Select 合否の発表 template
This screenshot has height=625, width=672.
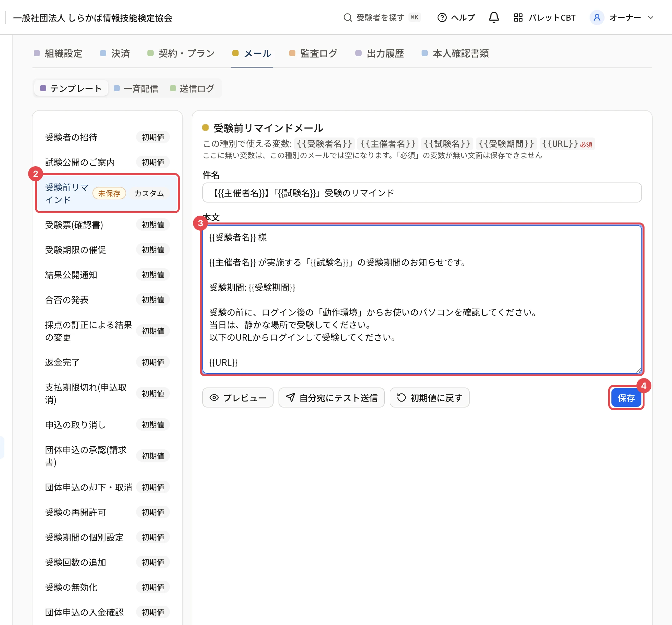pyautogui.click(x=107, y=300)
